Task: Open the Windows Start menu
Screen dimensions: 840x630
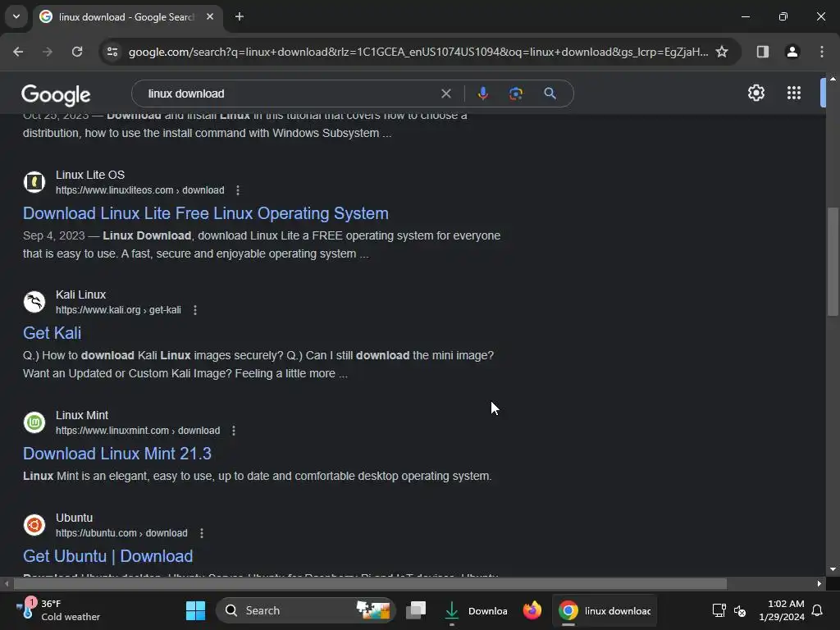Action: click(x=195, y=610)
